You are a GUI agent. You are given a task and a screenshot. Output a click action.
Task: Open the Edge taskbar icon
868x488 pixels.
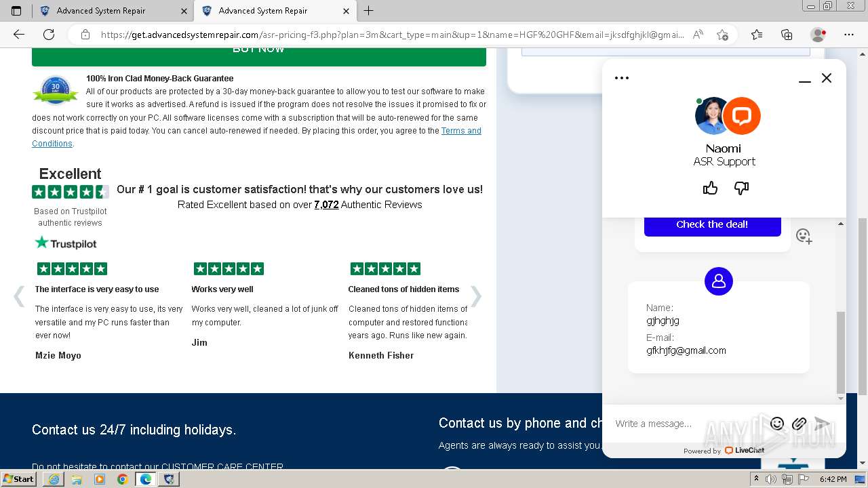[x=145, y=479]
